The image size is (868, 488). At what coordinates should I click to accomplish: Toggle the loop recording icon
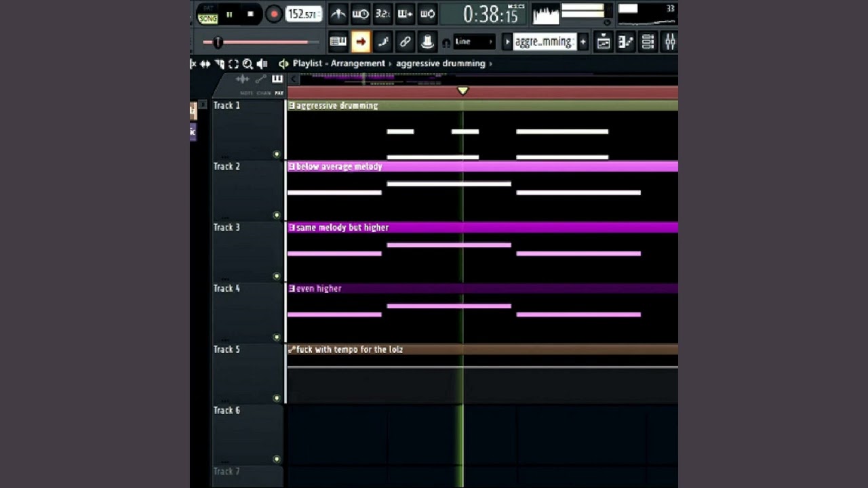[427, 14]
